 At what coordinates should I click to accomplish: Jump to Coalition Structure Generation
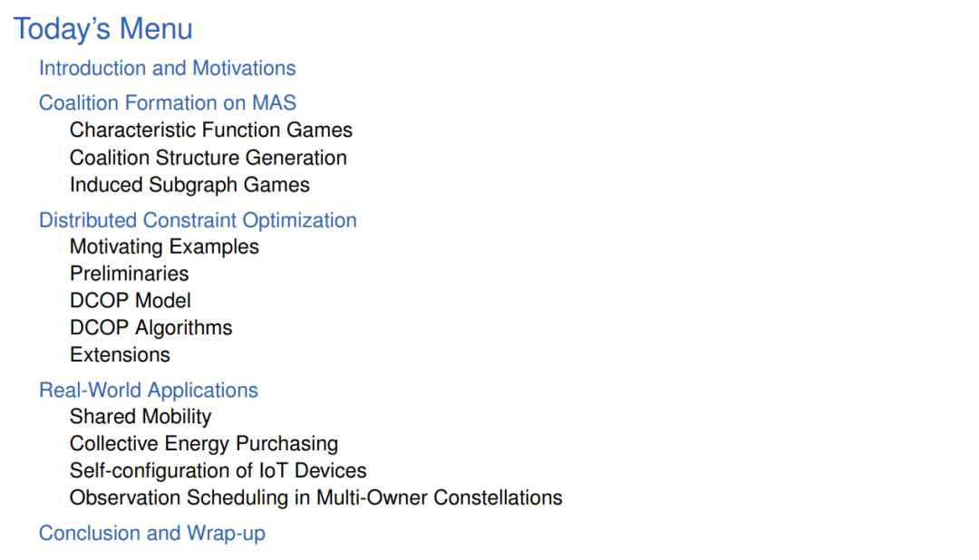tap(208, 158)
